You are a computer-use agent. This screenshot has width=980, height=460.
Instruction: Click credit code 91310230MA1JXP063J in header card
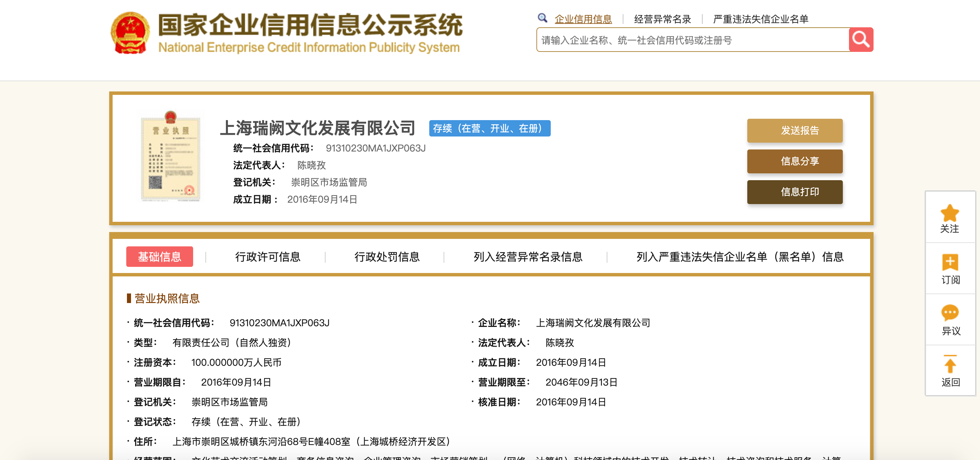point(375,148)
